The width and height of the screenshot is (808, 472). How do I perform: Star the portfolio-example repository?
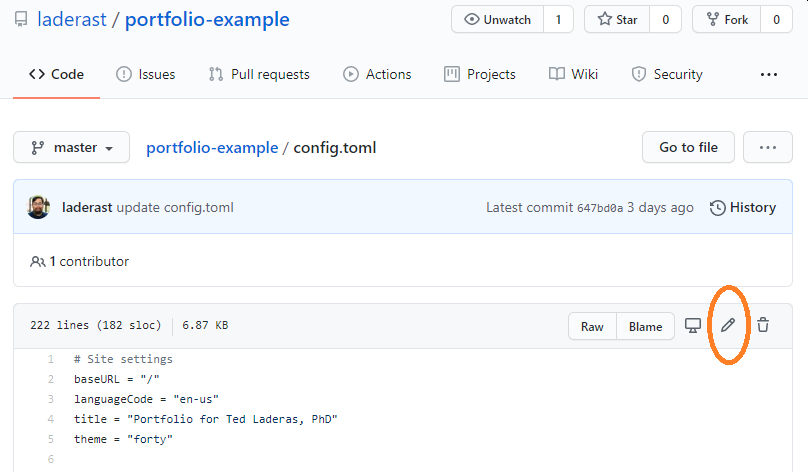(x=617, y=20)
